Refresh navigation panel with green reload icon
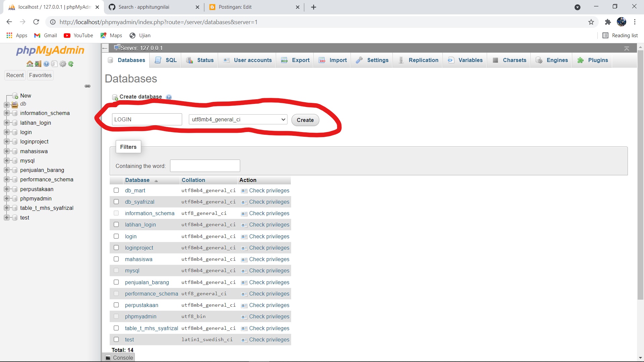 [71, 64]
